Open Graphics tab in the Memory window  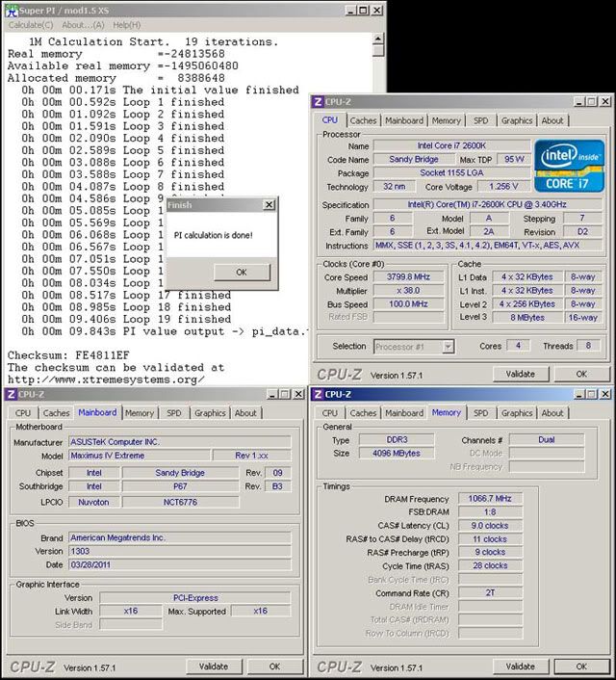click(517, 413)
